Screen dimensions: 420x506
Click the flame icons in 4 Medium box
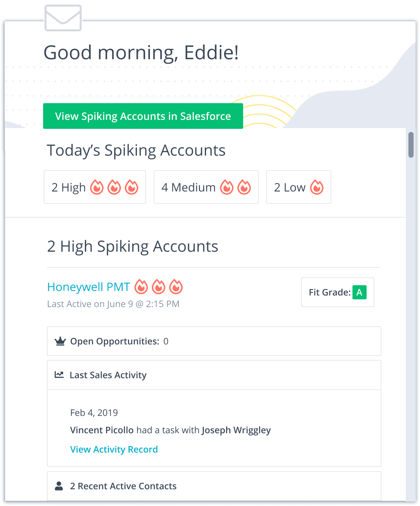pos(235,187)
